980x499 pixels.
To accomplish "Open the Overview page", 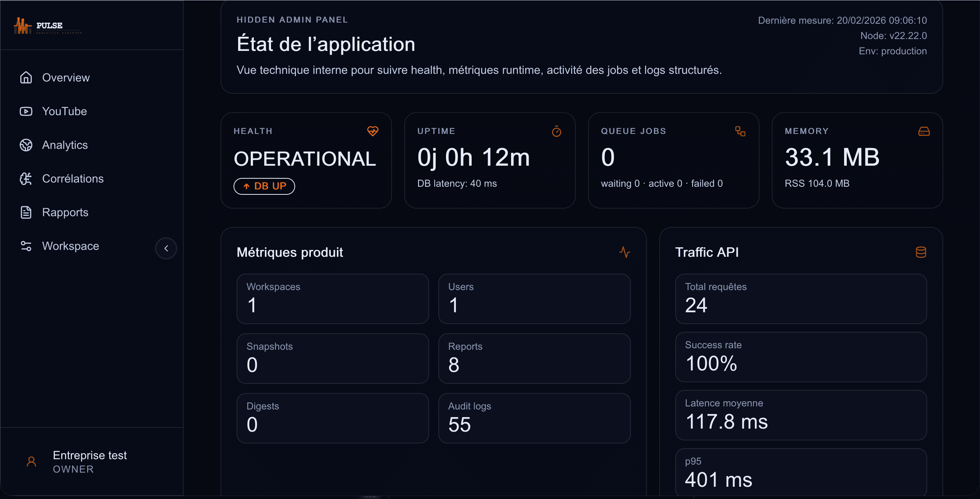I will (66, 78).
